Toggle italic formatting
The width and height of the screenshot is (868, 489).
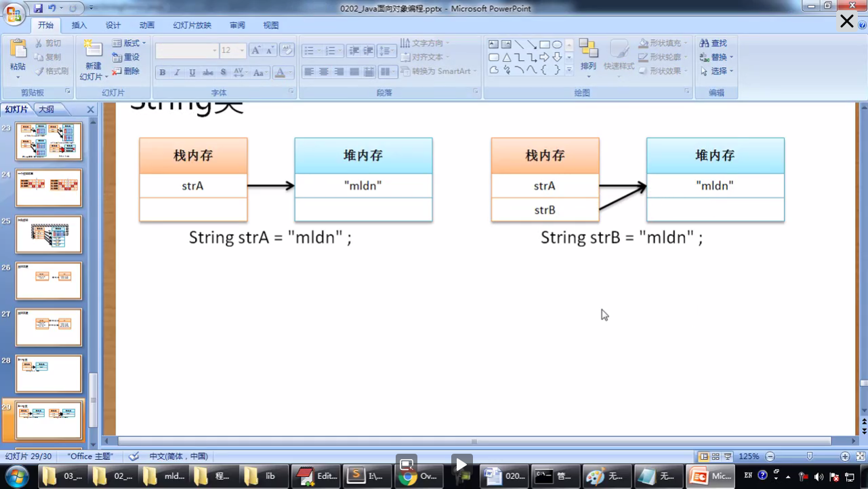tap(178, 73)
